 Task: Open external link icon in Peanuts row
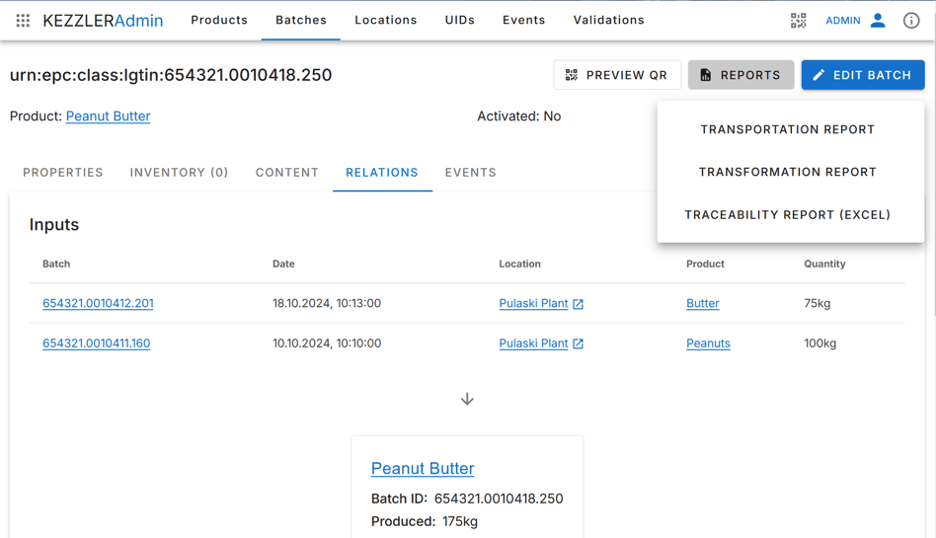pyautogui.click(x=578, y=344)
